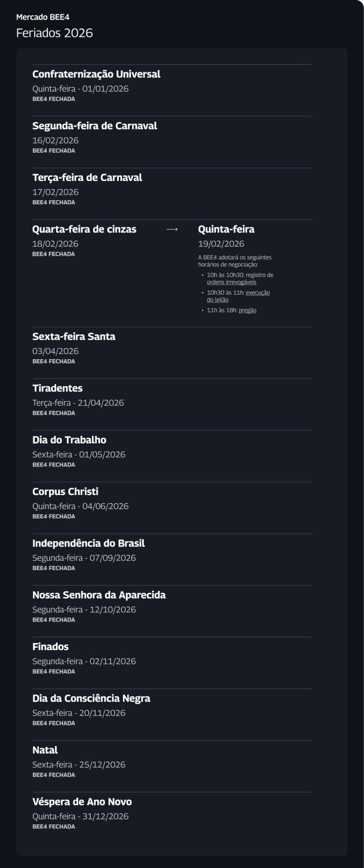Click the Quarta-feira de cinzas heading
Screen dimensions: 364x868
pyautogui.click(x=84, y=229)
